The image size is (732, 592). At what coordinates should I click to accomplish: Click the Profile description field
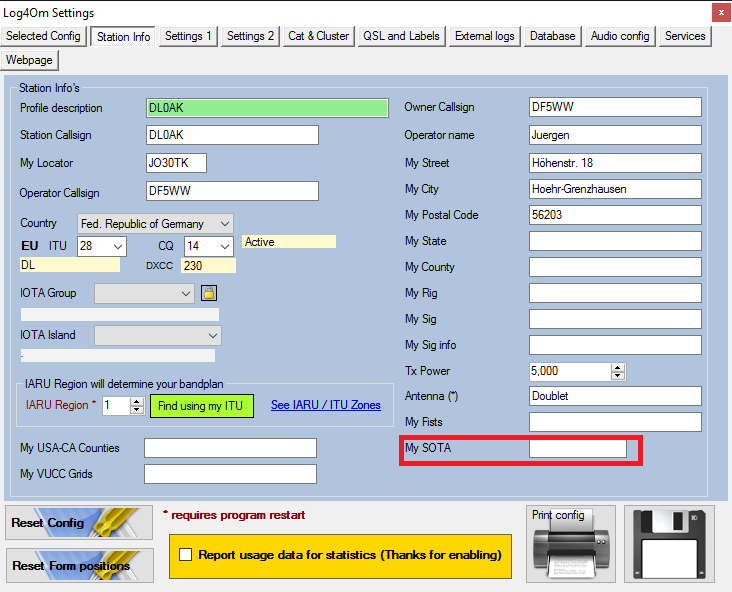pos(267,108)
